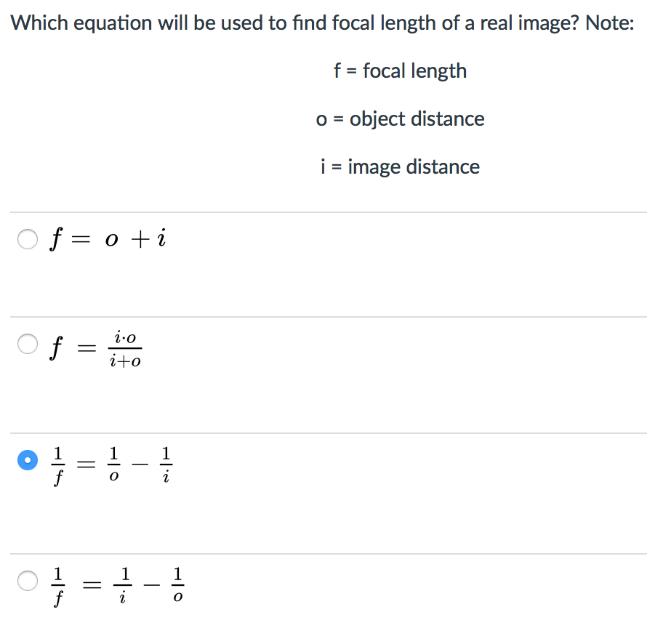Click the 1/f fraction in the selected answer

tap(60, 464)
